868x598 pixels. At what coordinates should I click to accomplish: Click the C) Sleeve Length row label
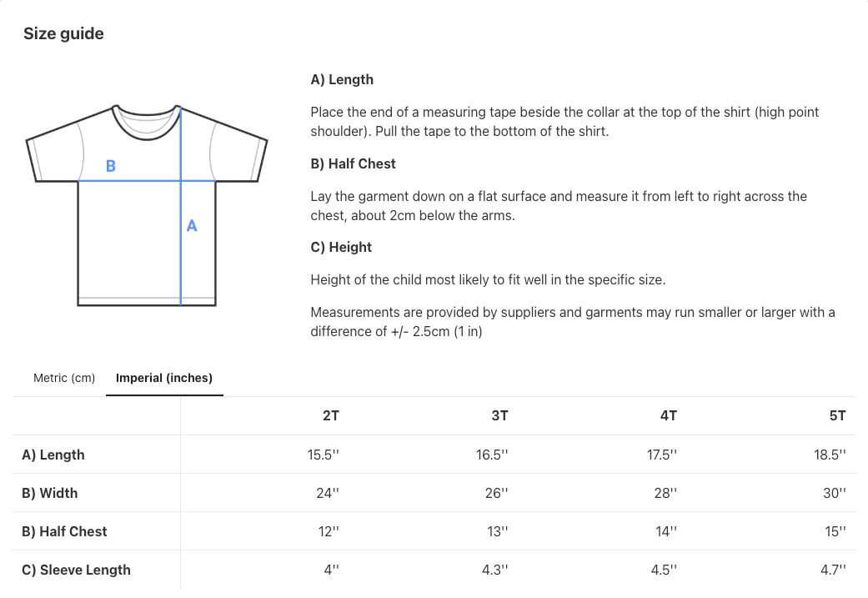[x=76, y=570]
